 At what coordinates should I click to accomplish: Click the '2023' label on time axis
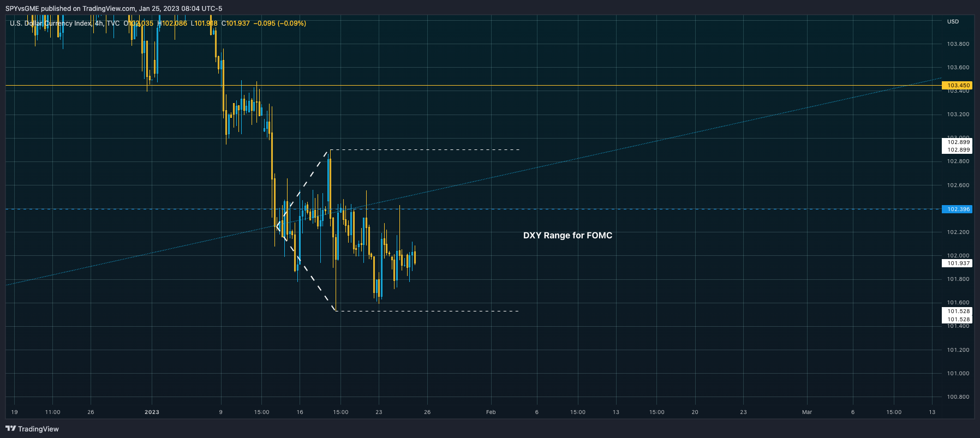(x=152, y=412)
